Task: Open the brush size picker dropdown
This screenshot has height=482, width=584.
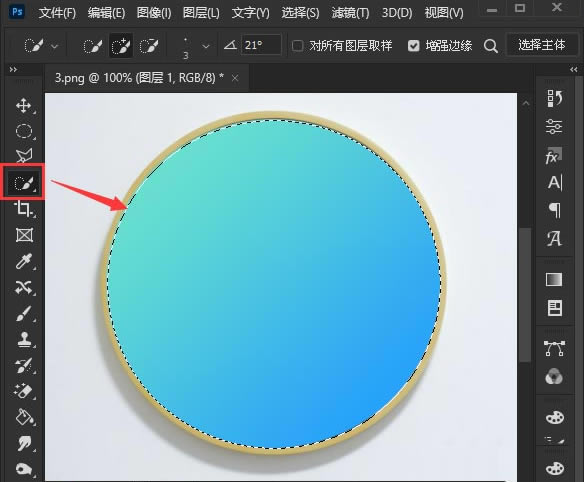Action: point(206,47)
